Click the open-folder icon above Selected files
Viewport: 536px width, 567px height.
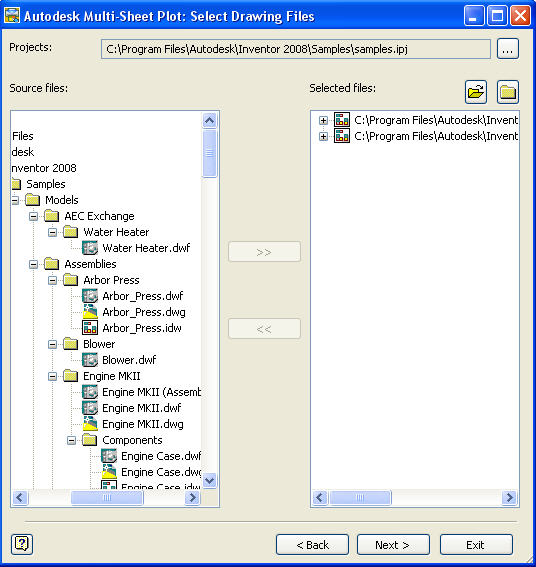(476, 92)
